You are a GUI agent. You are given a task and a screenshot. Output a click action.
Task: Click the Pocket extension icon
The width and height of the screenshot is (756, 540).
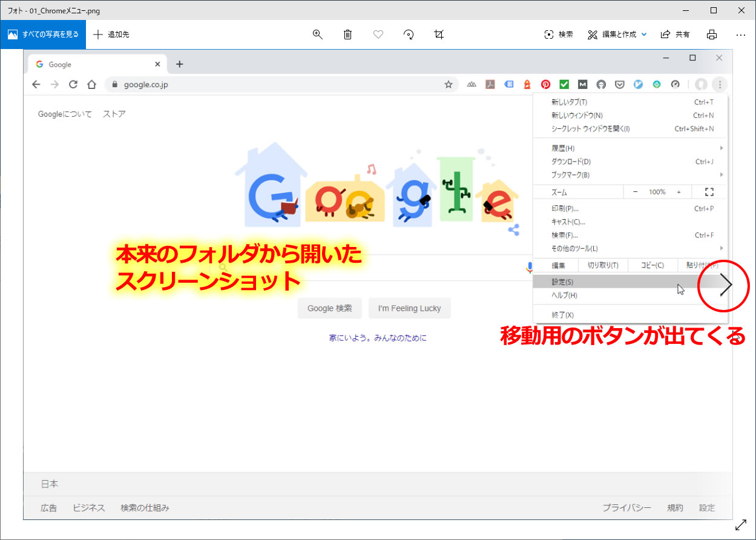click(620, 85)
